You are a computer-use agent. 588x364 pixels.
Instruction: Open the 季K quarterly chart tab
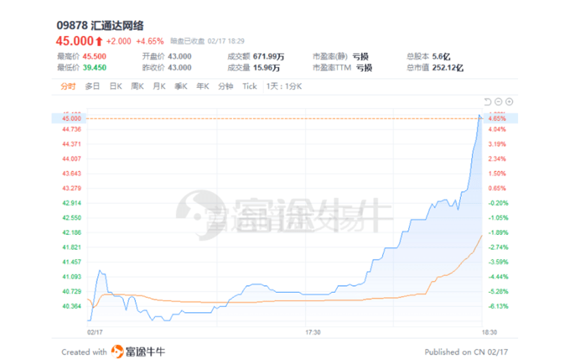[x=181, y=86]
